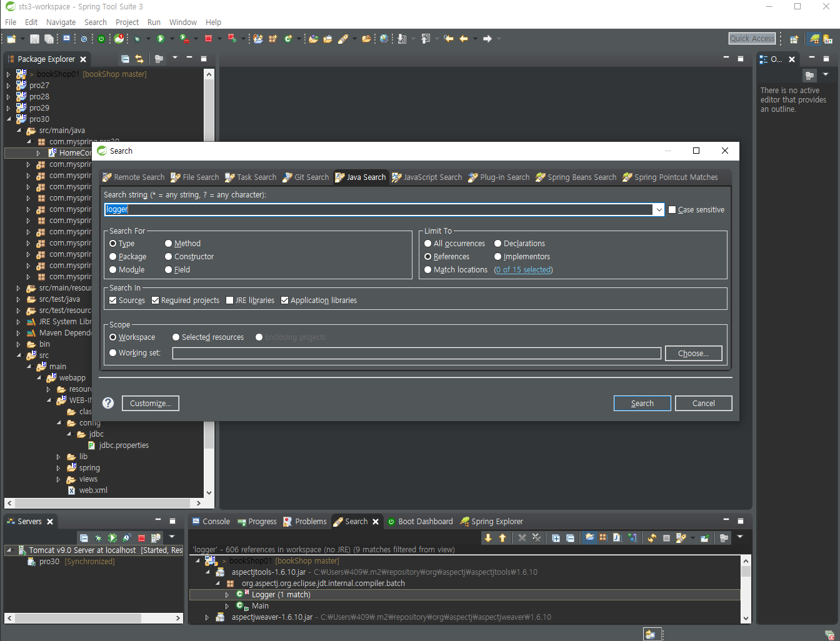This screenshot has height=641, width=840.
Task: Click the Search button in dialog
Action: tap(642, 404)
